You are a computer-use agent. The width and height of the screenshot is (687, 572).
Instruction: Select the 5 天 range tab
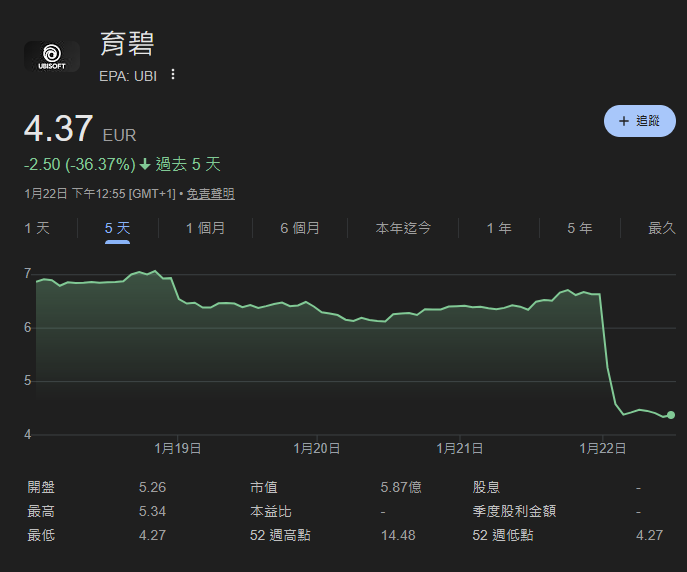(x=117, y=228)
